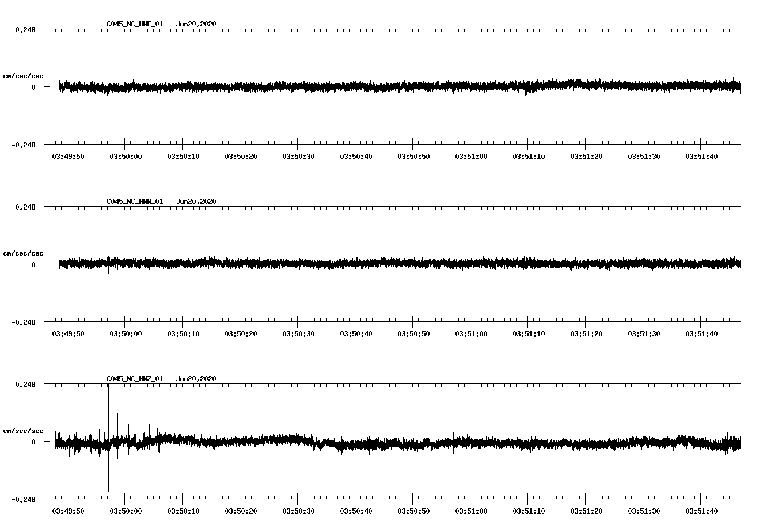The width and height of the screenshot is (782, 532).
Task: Click the tall spike in HNZ trace
Action: tap(108, 438)
